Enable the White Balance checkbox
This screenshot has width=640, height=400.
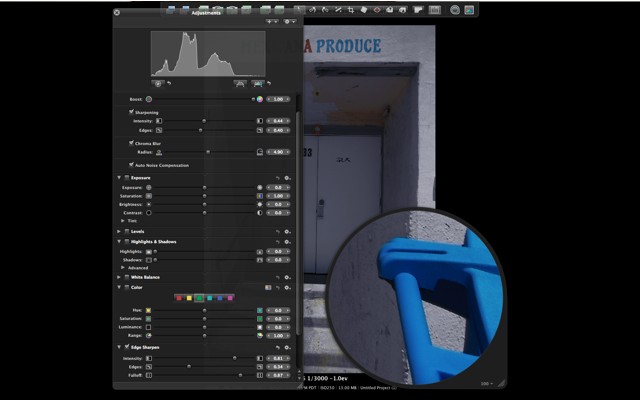pos(127,277)
